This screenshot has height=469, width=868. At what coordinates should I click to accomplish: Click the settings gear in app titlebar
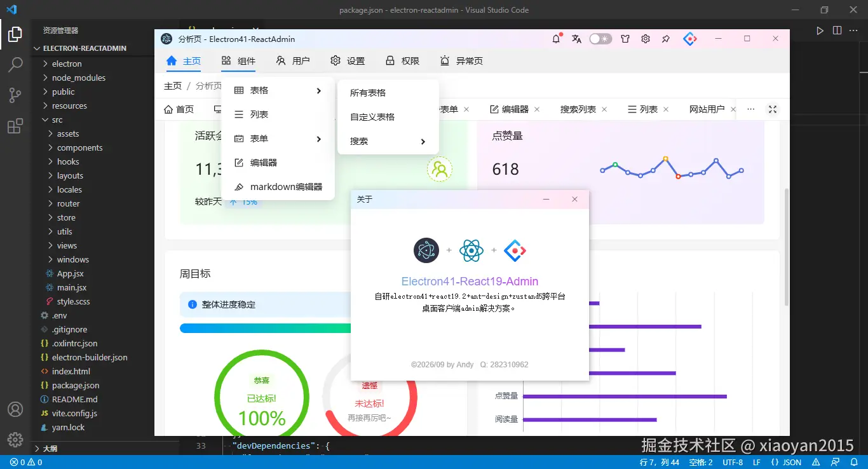[x=646, y=39]
